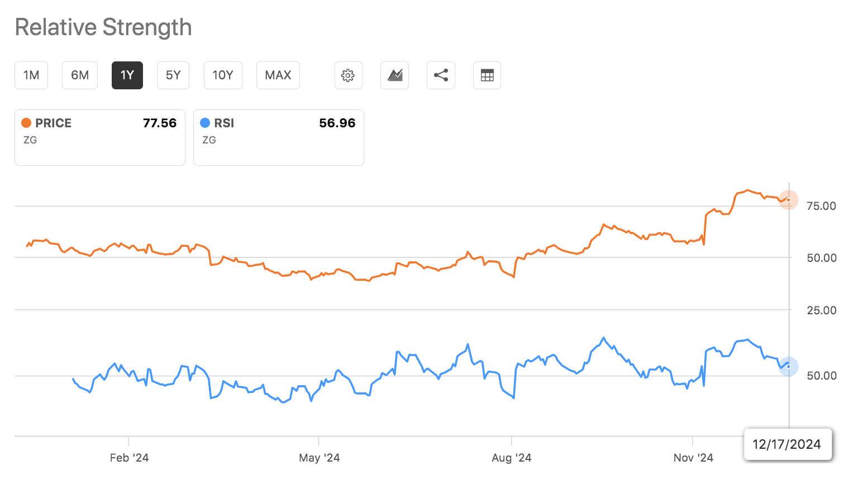
Task: Click the area chart style icon
Action: (394, 75)
